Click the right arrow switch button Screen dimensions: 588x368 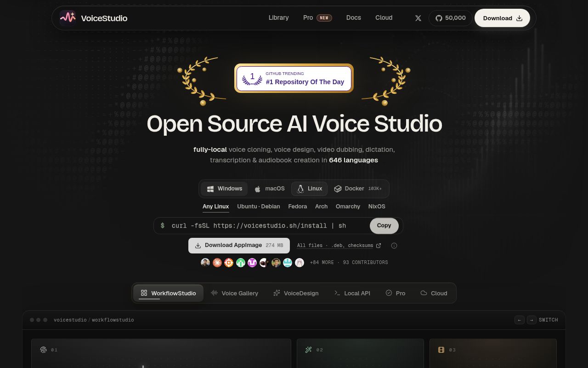531,320
